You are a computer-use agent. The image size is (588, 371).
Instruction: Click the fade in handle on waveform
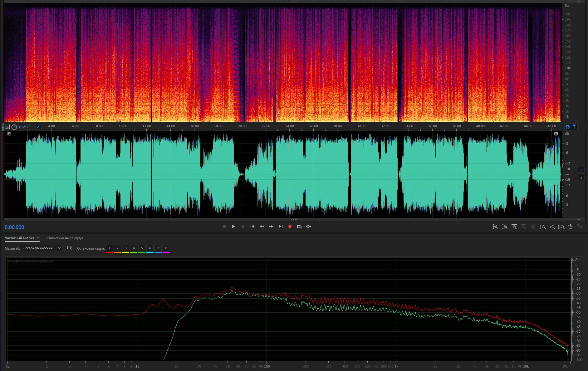9,134
